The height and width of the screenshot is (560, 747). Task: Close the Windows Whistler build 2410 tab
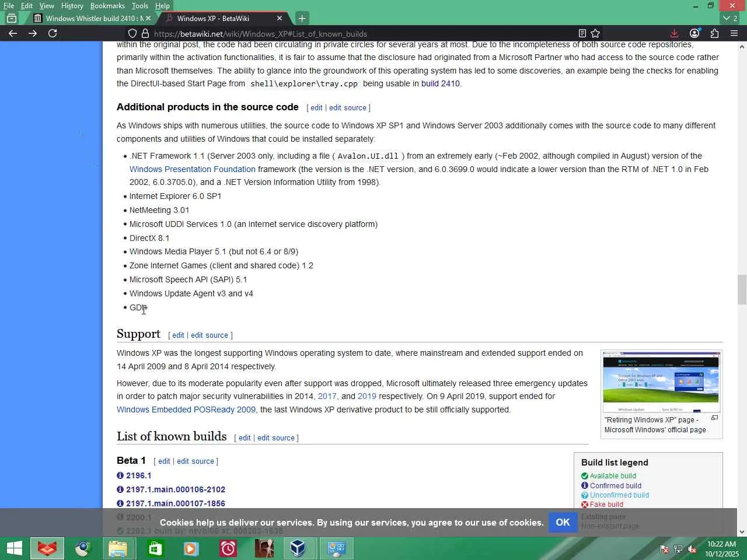coord(148,18)
